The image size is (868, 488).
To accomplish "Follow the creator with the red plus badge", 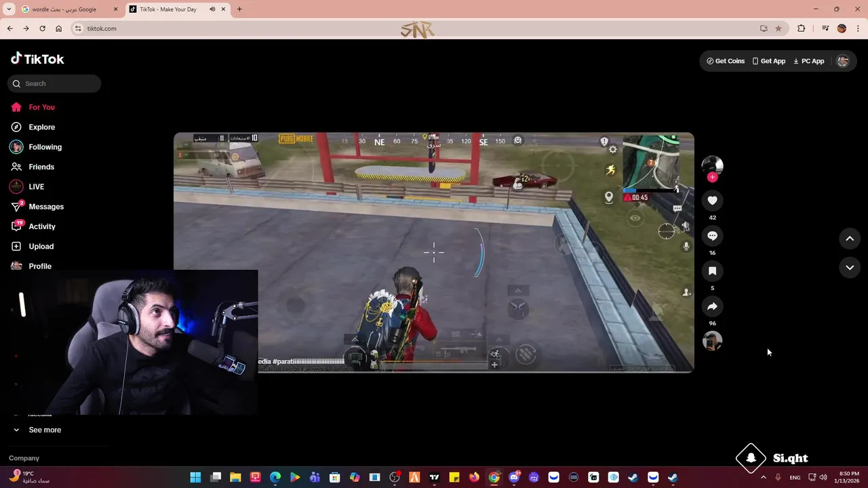I will [x=712, y=178].
